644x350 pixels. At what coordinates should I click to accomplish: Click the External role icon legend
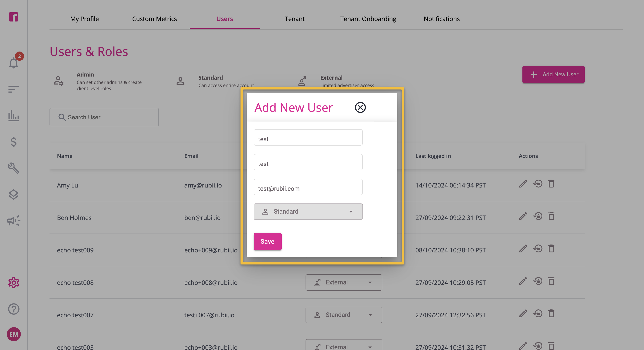tap(302, 81)
